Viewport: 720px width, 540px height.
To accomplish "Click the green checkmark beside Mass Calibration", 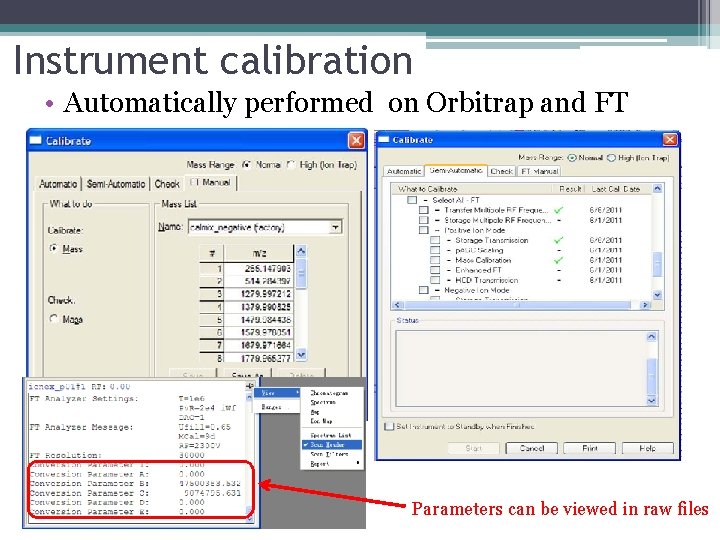I will tap(558, 260).
